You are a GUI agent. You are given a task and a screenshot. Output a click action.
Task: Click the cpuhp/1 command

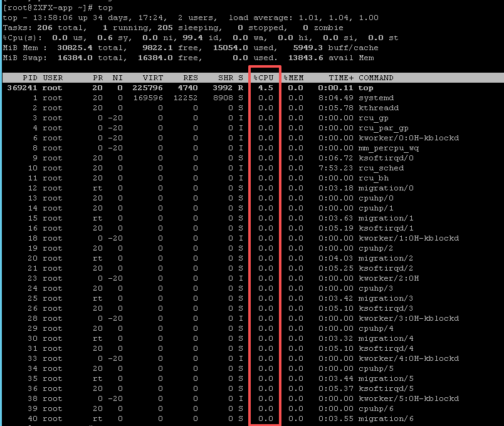376,208
